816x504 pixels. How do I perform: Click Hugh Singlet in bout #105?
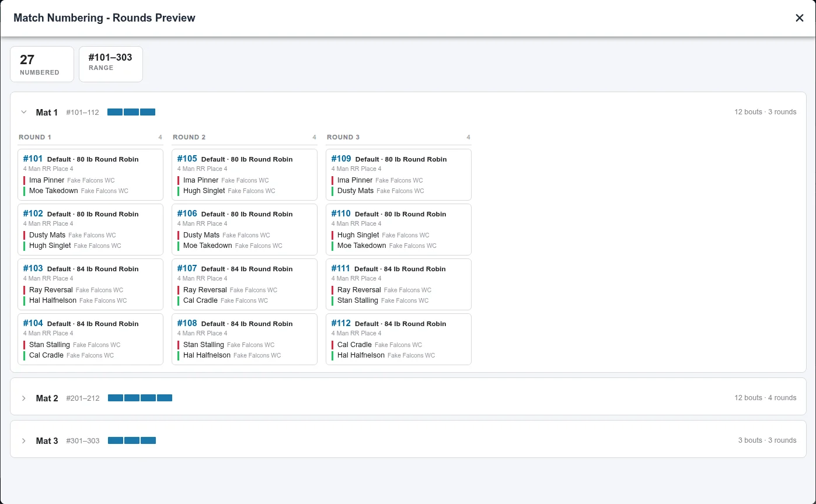[204, 191]
